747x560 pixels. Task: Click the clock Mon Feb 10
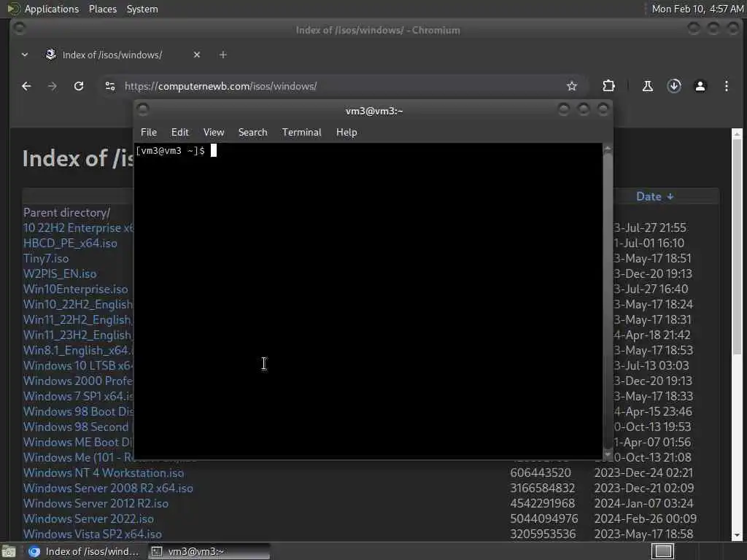point(697,9)
